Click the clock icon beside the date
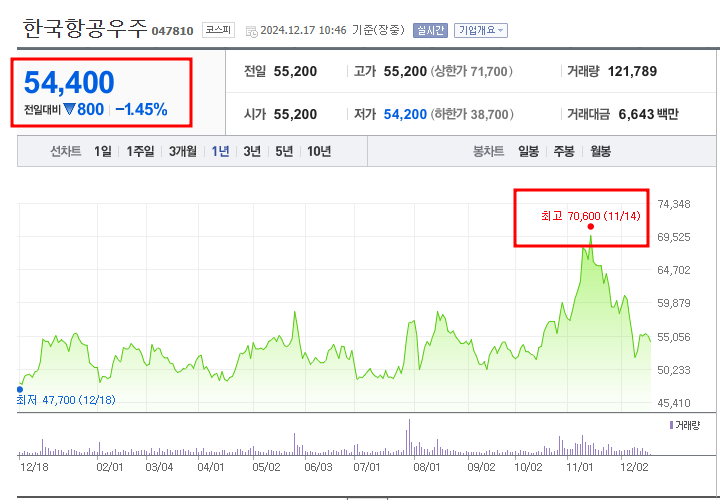Viewport: 720px width, 500px height. click(x=252, y=31)
